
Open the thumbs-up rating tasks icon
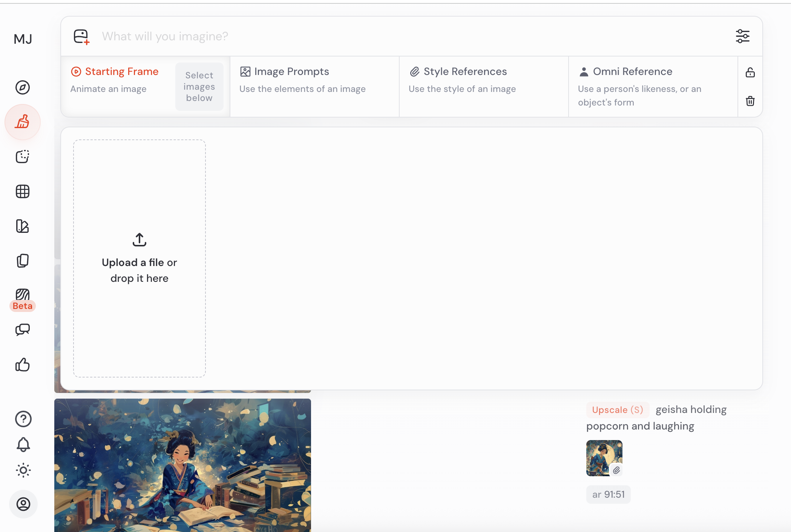[23, 364]
